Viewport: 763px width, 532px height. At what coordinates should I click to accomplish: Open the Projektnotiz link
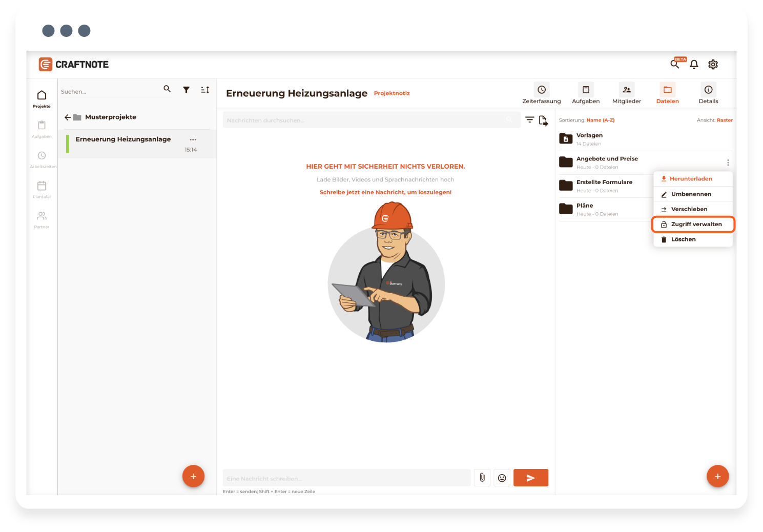(391, 93)
